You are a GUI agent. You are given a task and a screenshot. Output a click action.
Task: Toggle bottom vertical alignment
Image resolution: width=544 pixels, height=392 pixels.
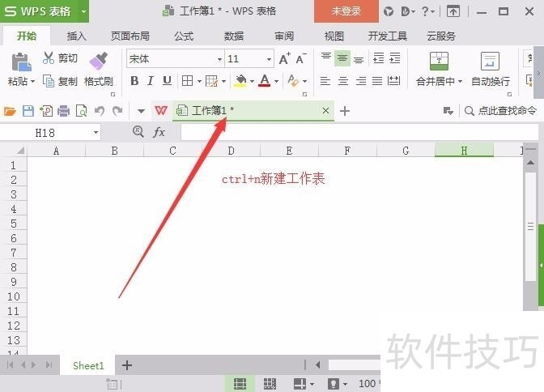coord(359,60)
